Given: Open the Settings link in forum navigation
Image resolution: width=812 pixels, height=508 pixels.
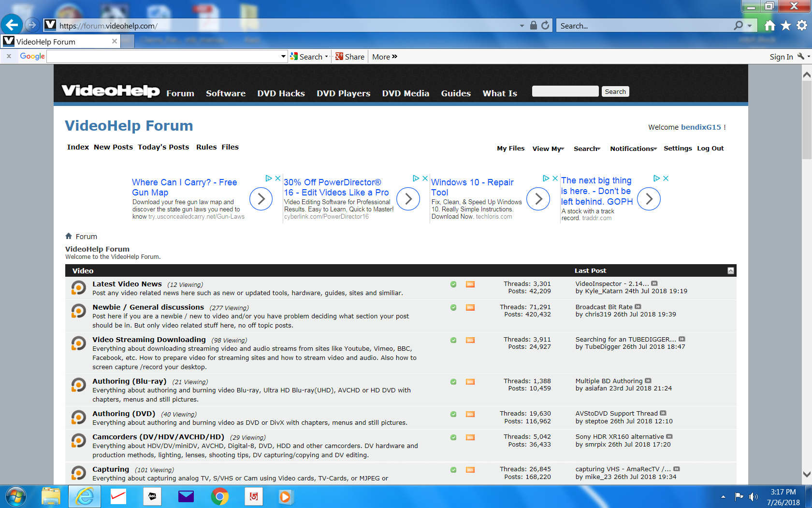Looking at the screenshot, I should coord(678,149).
